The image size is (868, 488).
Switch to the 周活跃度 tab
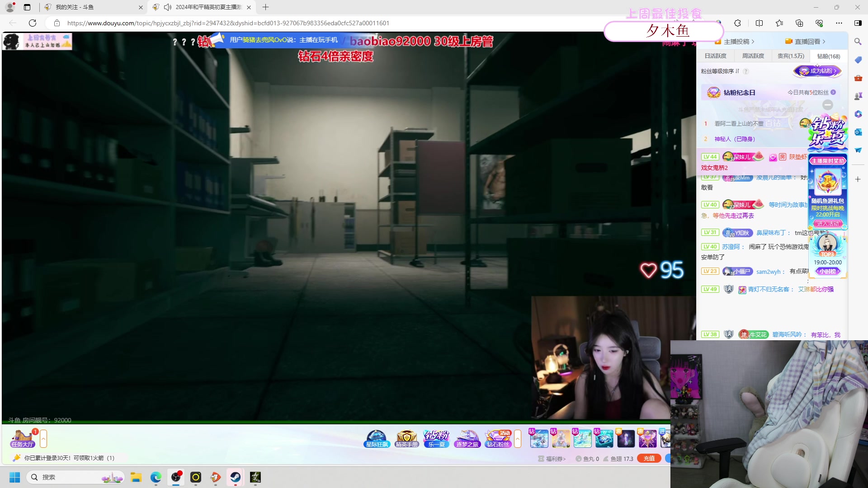(753, 56)
